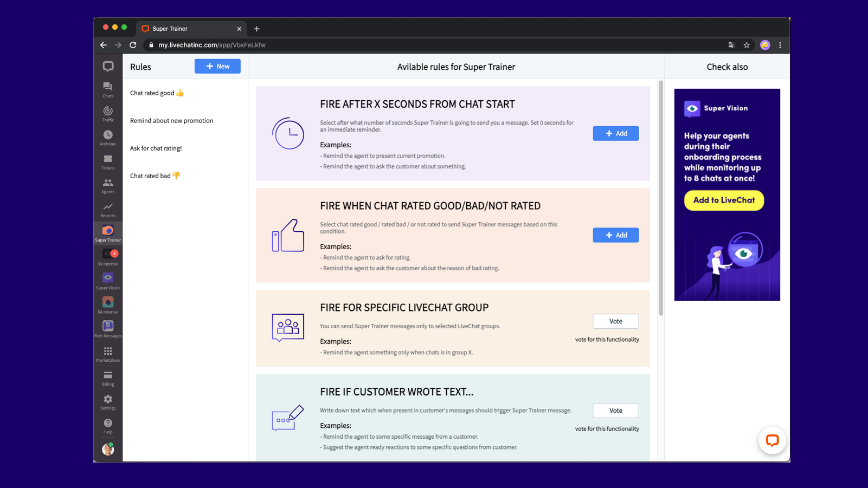Open Settings in sidebar
Screen dimensions: 868x488
(108, 401)
